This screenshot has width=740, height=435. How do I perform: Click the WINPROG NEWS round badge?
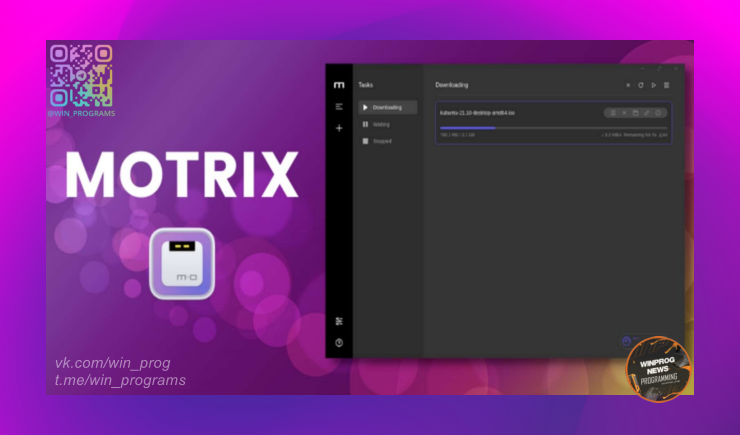click(658, 369)
